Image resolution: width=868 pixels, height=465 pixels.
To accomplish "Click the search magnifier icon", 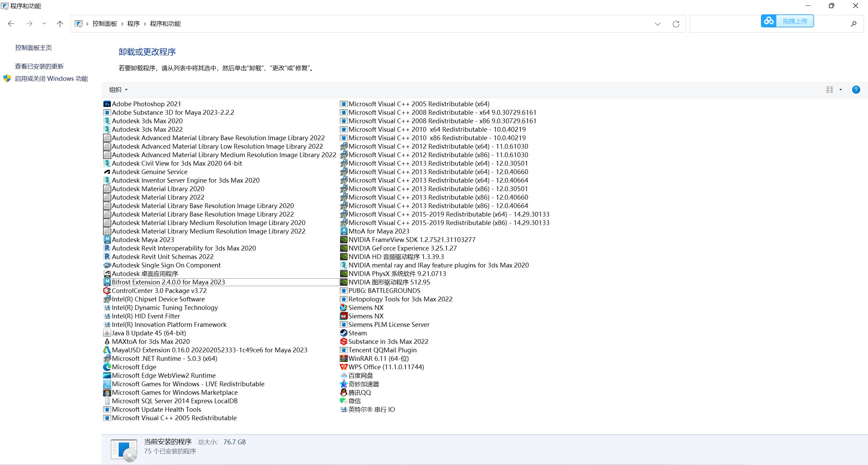I will pos(853,24).
